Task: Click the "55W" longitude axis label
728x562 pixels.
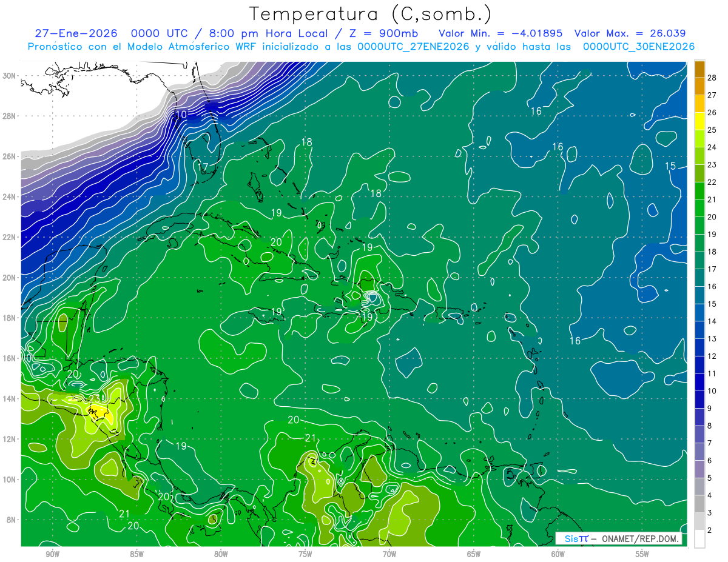Action: click(642, 554)
